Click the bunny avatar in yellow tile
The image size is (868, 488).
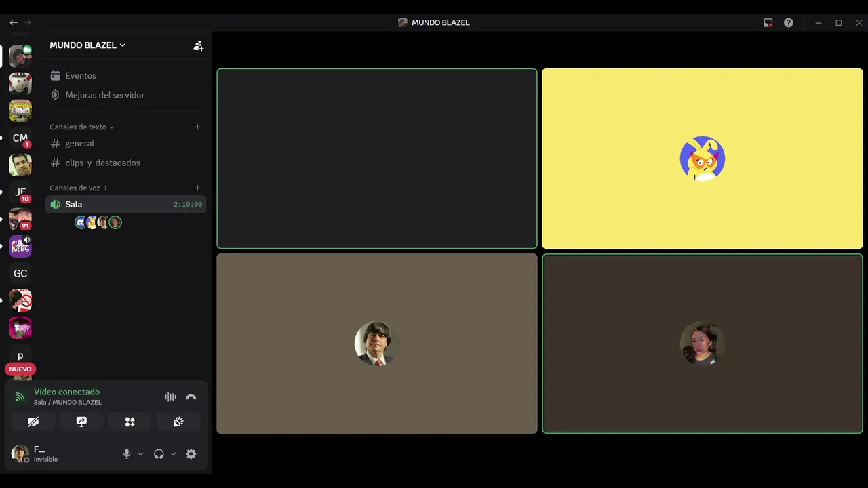[x=703, y=159]
